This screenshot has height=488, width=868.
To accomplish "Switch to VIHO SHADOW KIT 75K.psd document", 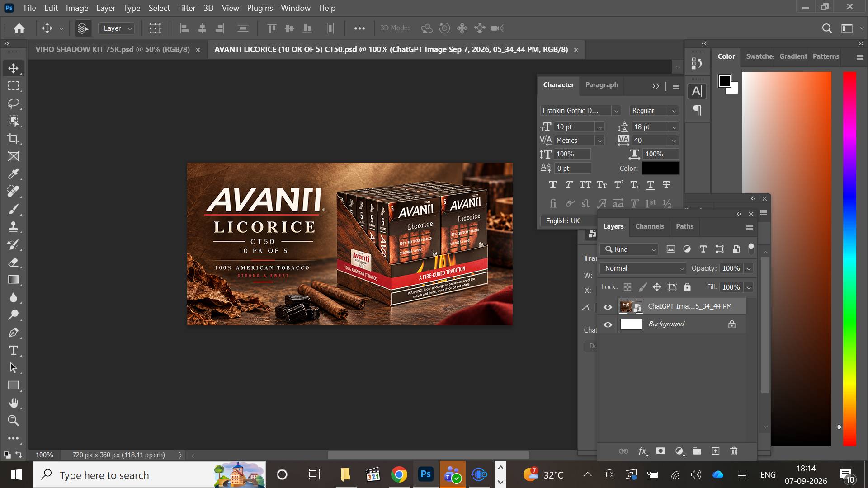I will click(113, 49).
